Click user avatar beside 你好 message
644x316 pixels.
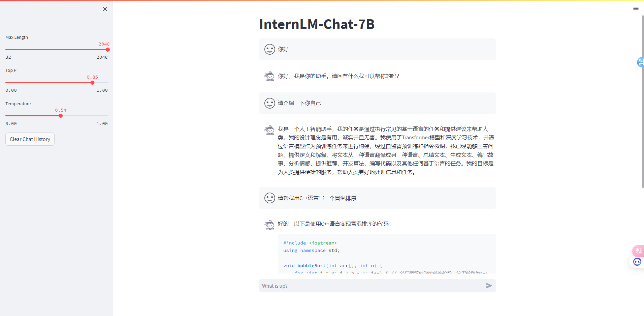(x=269, y=49)
